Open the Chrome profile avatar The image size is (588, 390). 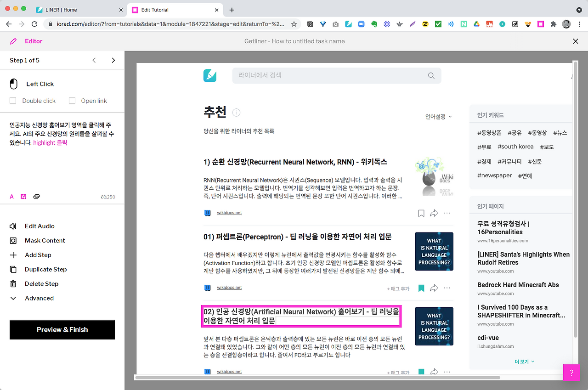(566, 24)
